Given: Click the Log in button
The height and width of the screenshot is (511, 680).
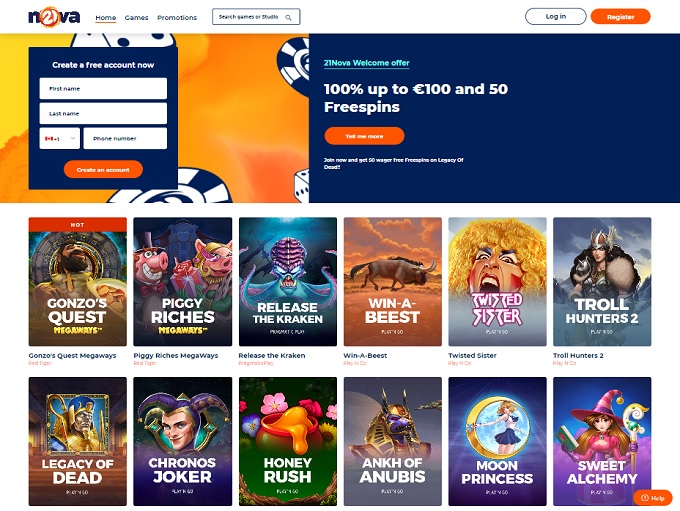Looking at the screenshot, I should 556,16.
